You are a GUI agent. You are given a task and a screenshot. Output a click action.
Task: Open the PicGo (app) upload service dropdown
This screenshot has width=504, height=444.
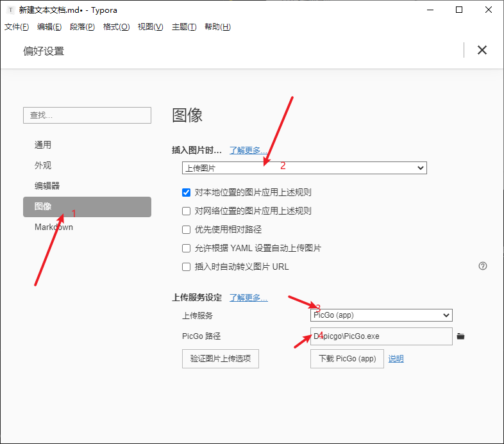pyautogui.click(x=382, y=315)
